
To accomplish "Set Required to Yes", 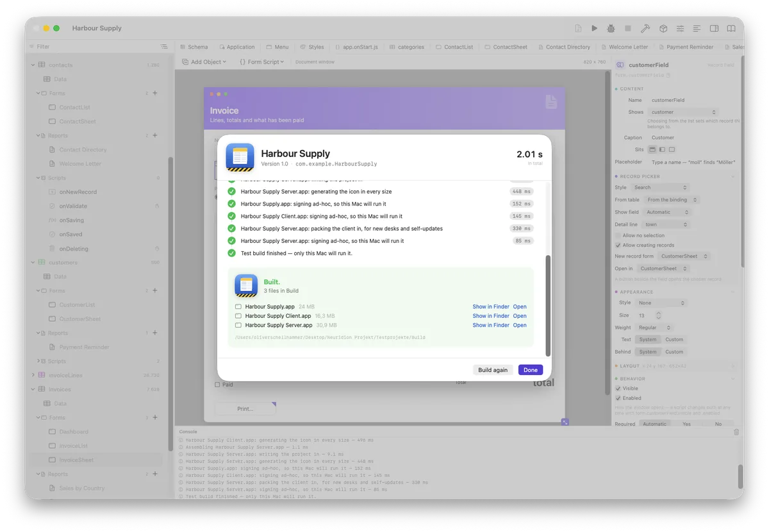I will click(x=687, y=424).
